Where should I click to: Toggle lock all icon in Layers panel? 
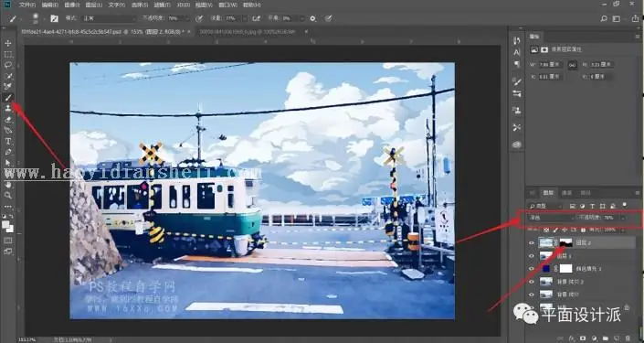click(x=583, y=230)
